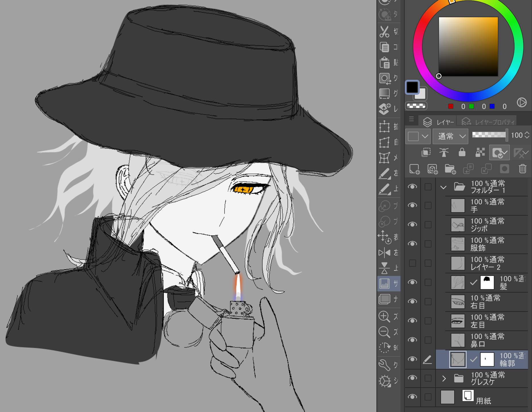Collapse the フォルダー 1 folder
Screen dimensions: 532x412
[443, 187]
